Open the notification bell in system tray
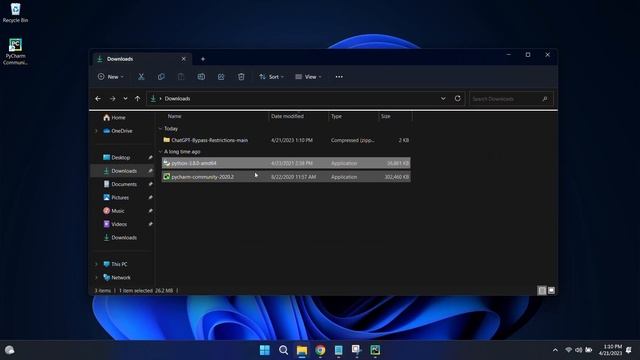Viewport: 640px width, 360px height. (x=629, y=350)
